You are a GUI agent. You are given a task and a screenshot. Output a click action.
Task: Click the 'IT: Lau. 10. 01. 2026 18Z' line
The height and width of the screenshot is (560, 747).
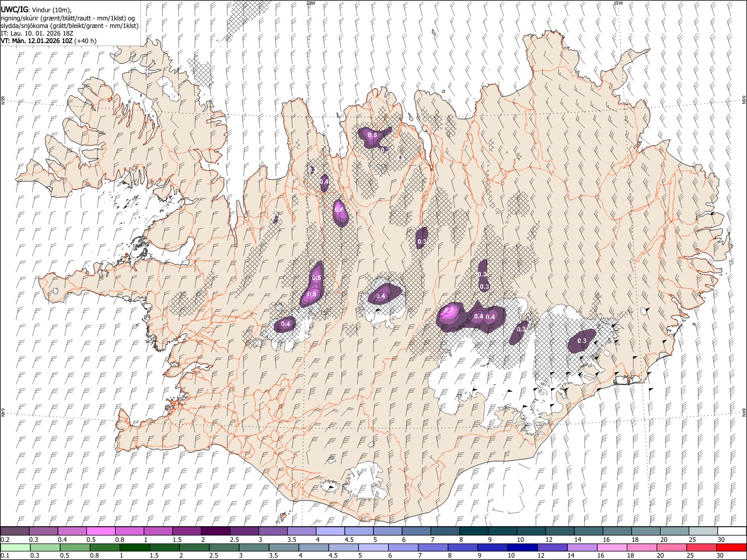pos(37,33)
